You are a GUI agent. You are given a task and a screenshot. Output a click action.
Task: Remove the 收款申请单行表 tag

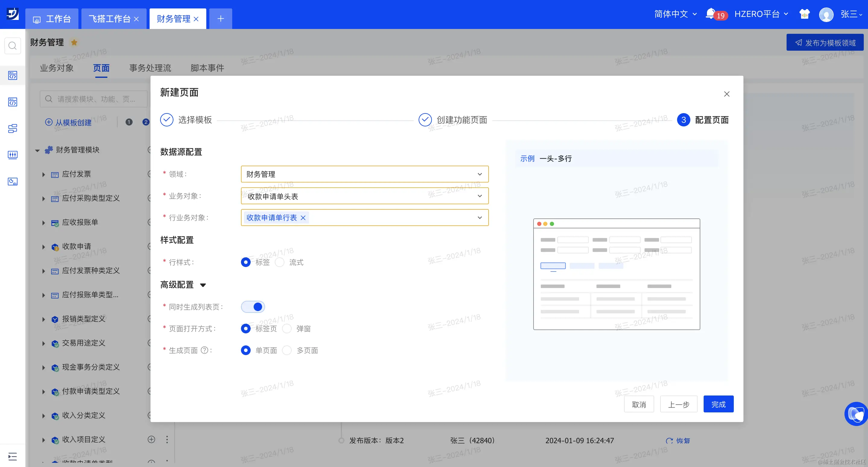pyautogui.click(x=303, y=218)
